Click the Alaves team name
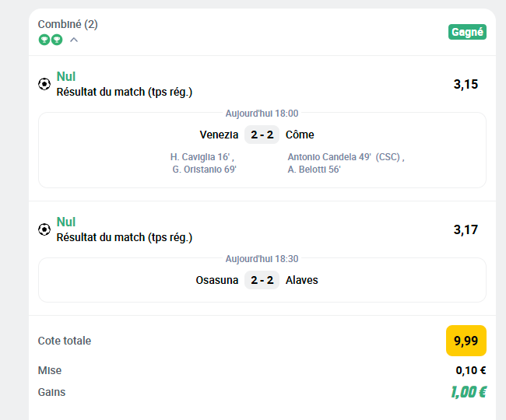 pyautogui.click(x=302, y=280)
